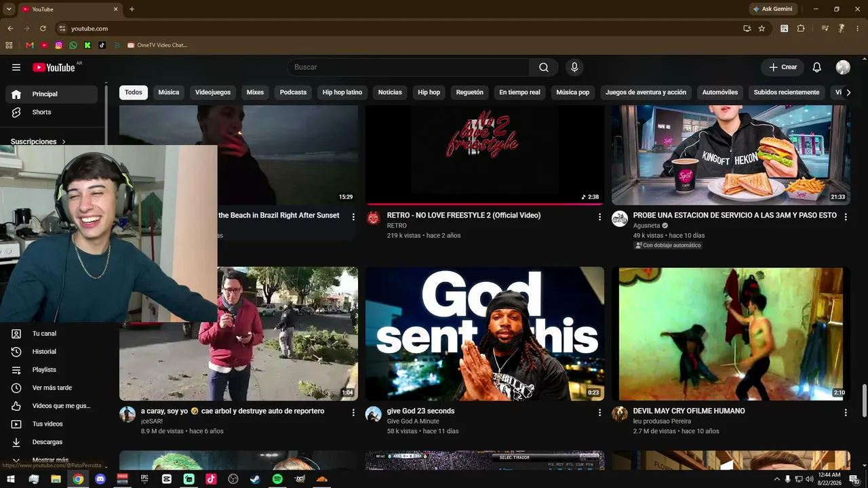This screenshot has height=488, width=868.
Task: Open the Give God A Minute channel avatar
Action: 374,414
